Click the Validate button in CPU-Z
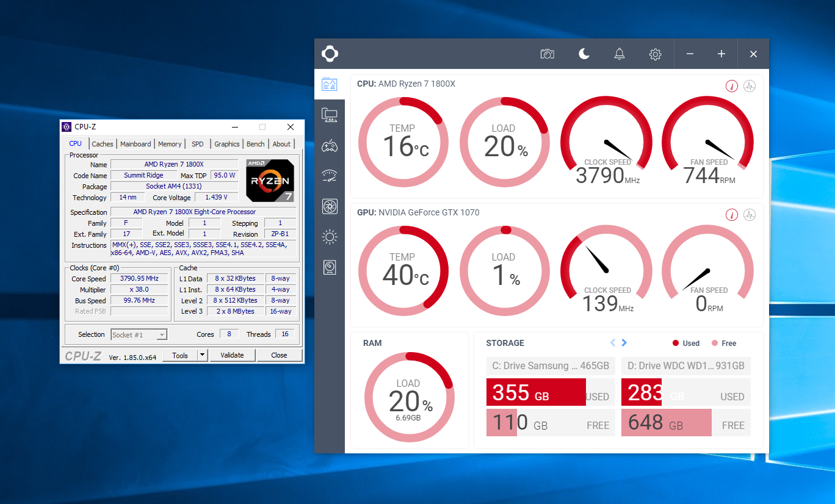The height and width of the screenshot is (504, 835). coord(232,355)
